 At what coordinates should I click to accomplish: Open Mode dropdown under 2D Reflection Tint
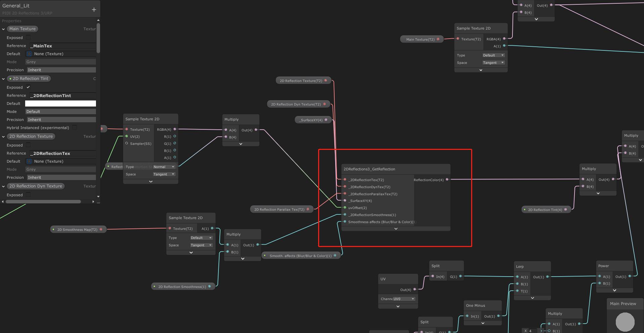click(x=60, y=112)
